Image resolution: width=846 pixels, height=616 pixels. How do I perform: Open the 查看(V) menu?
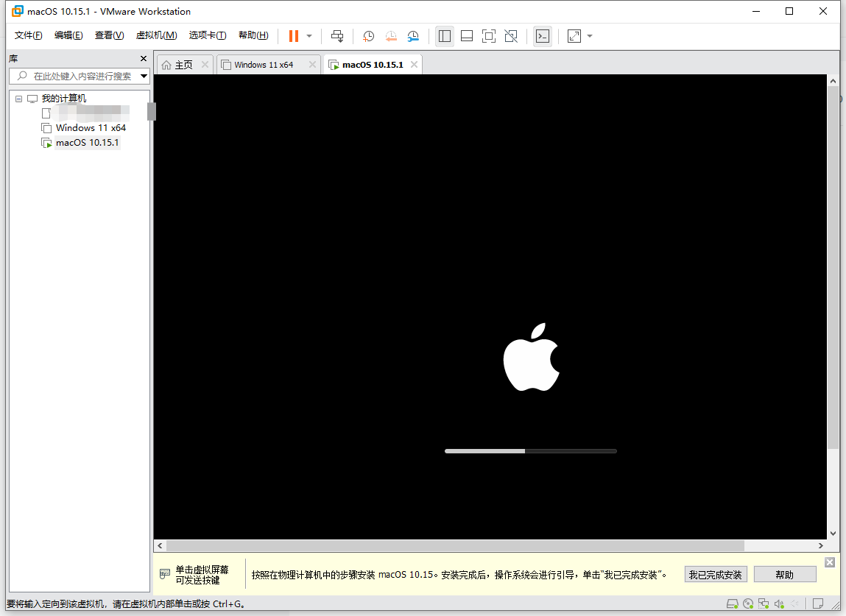109,35
